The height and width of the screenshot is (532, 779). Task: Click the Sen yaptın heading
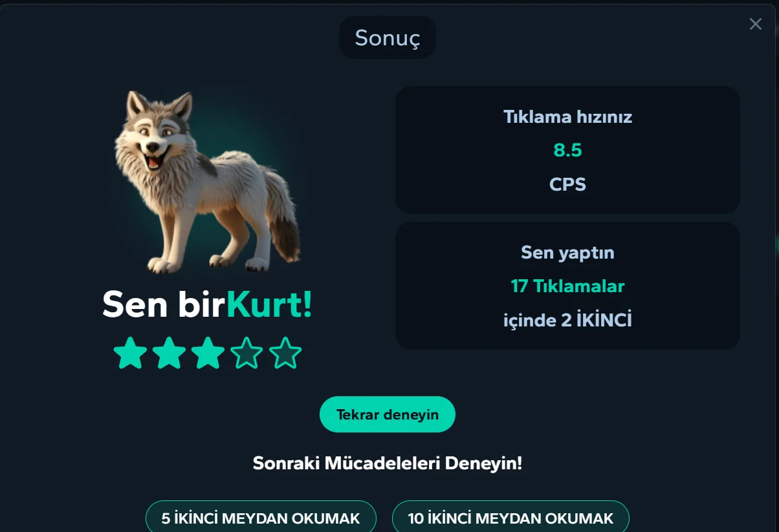point(567,252)
